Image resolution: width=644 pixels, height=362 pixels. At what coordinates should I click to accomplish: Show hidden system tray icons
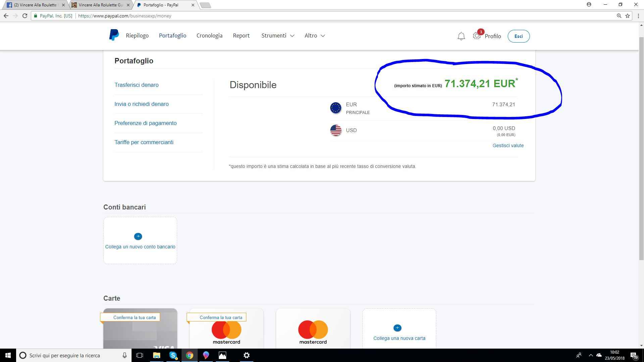tap(591, 355)
